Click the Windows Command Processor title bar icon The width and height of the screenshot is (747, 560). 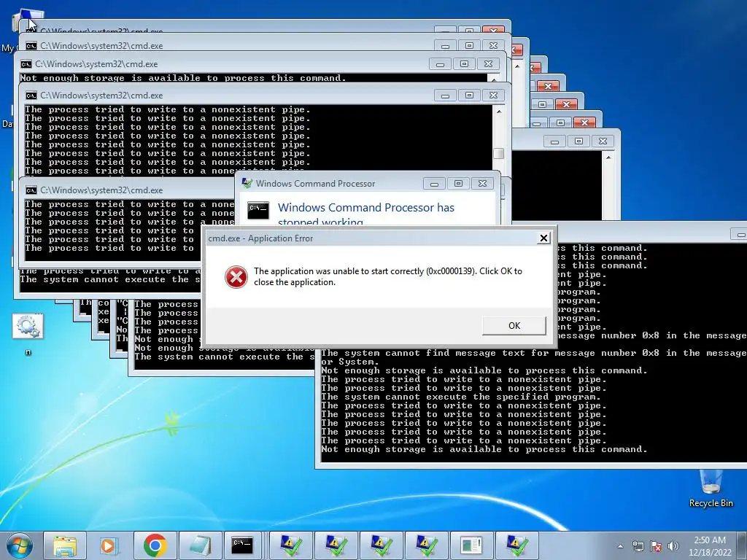[x=247, y=183]
